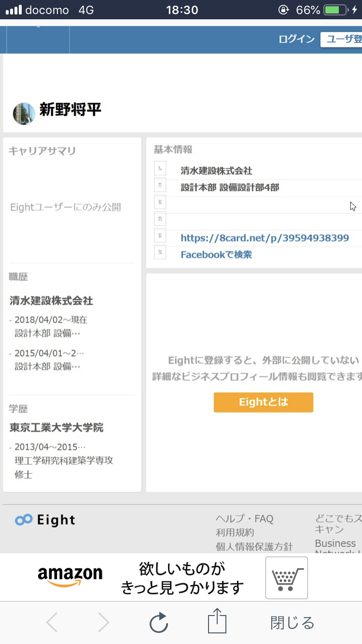Tap the Amazon shopping cart icon
Image resolution: width=362 pixels, height=644 pixels.
(287, 578)
